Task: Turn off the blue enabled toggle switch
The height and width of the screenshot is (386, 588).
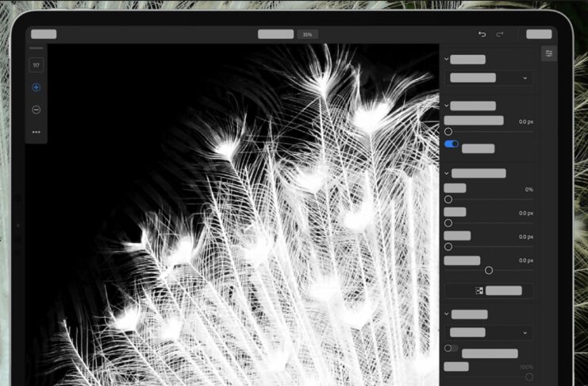Action: coord(452,144)
